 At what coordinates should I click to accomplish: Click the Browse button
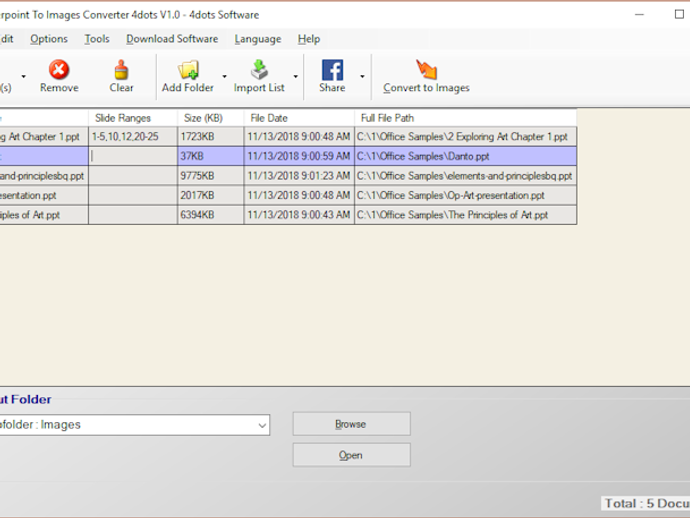pos(352,424)
